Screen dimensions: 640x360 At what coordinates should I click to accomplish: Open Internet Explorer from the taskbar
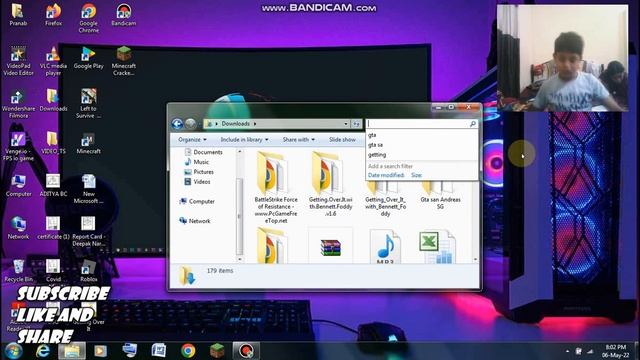tap(42, 351)
